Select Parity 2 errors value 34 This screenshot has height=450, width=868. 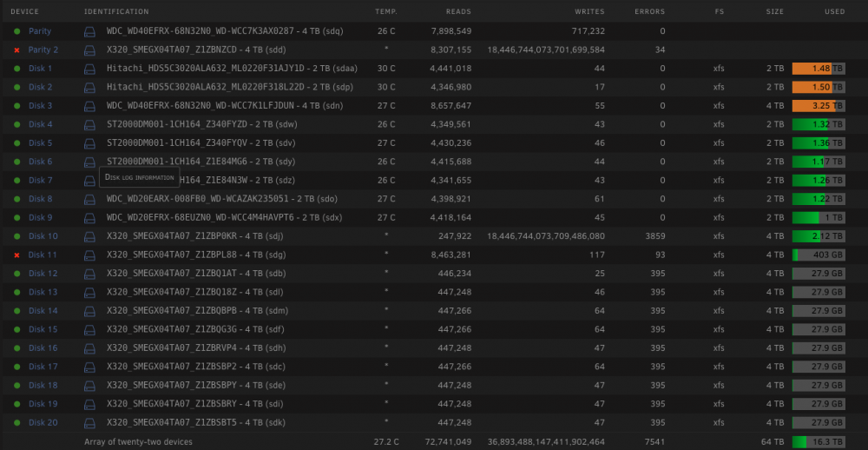tap(661, 50)
